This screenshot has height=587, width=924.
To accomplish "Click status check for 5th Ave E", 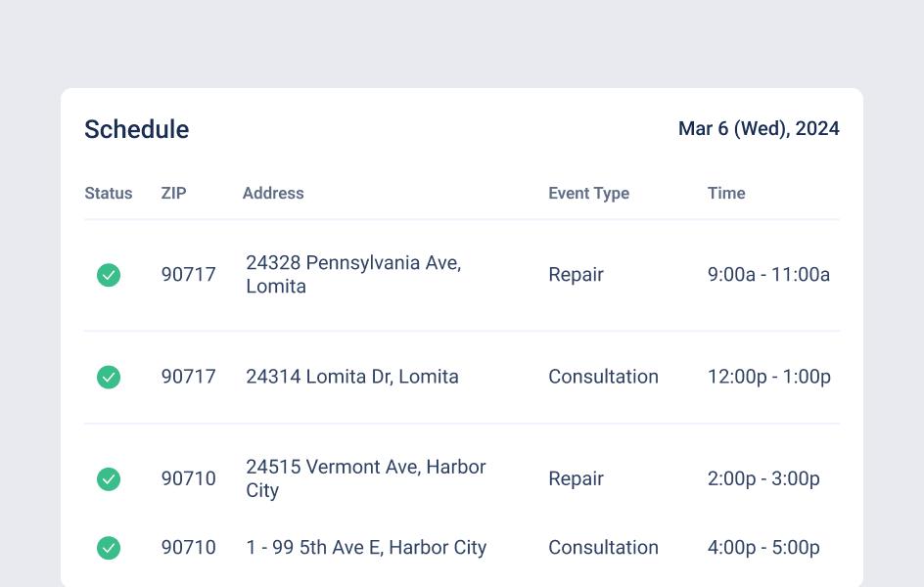I will (x=109, y=548).
